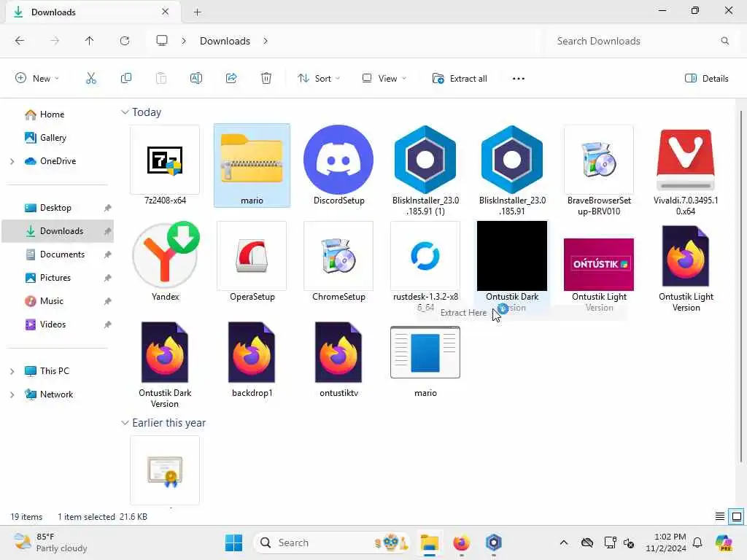
Task: Click the Windows Start button
Action: (x=233, y=542)
